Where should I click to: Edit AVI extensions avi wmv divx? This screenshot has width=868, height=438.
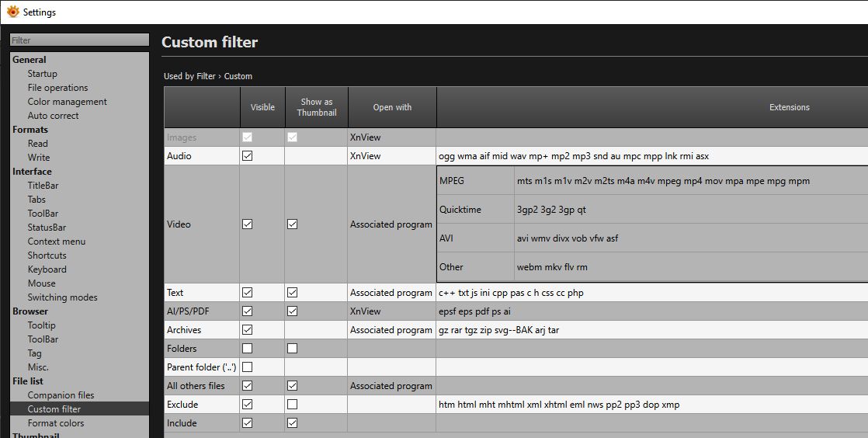[691, 238]
